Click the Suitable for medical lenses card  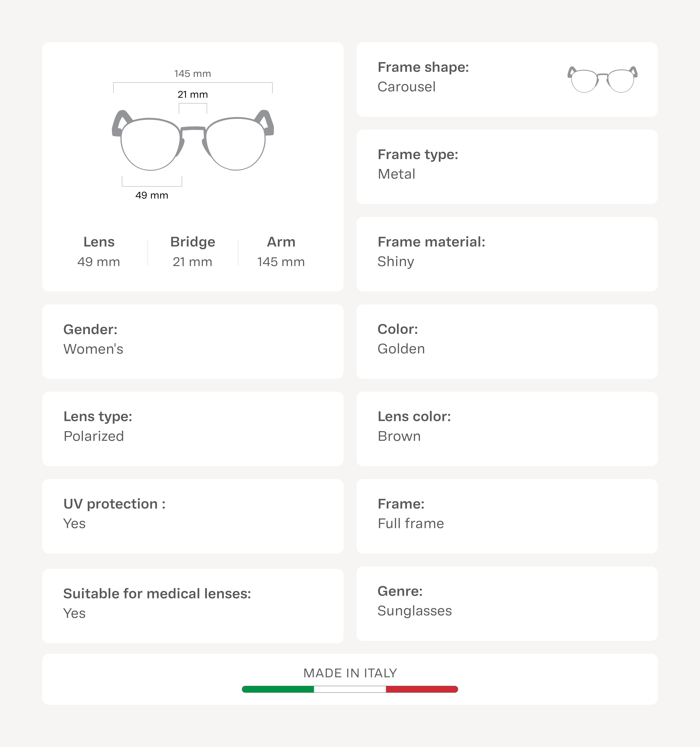pos(193,606)
